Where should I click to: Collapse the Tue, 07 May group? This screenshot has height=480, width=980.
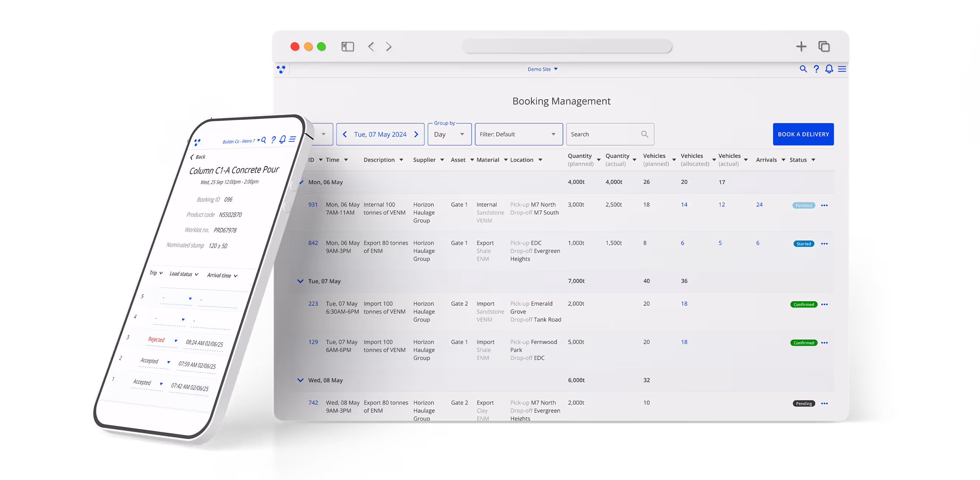tap(300, 281)
